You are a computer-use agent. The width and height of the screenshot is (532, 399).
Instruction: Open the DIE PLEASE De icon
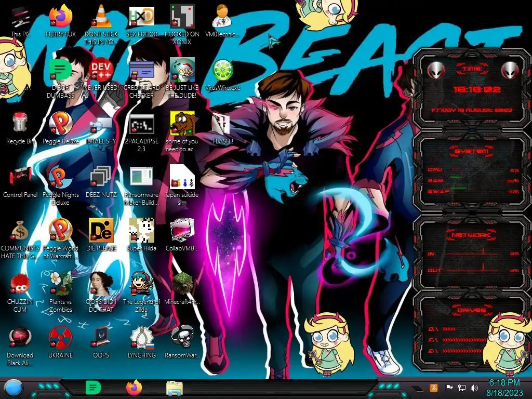(101, 230)
